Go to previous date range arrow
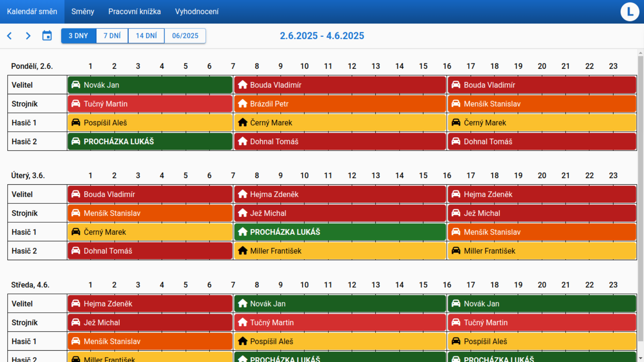 pyautogui.click(x=9, y=36)
